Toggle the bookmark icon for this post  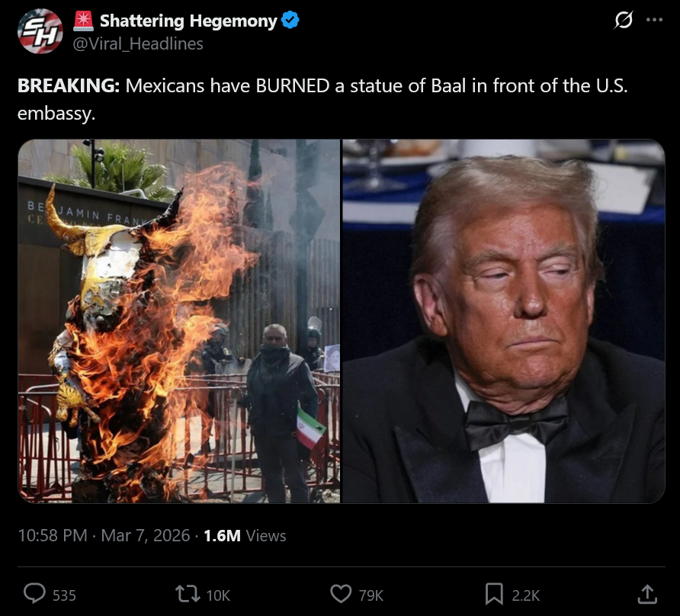tap(494, 594)
